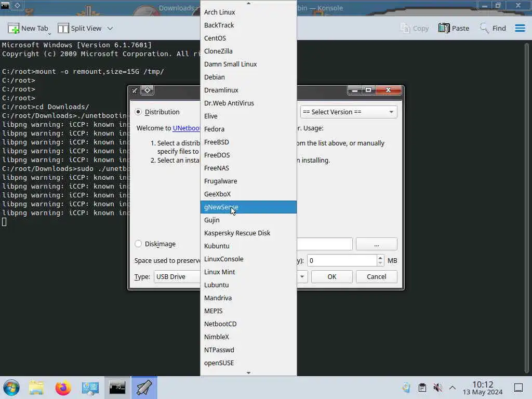Select CloneZilla entry

tap(248, 51)
